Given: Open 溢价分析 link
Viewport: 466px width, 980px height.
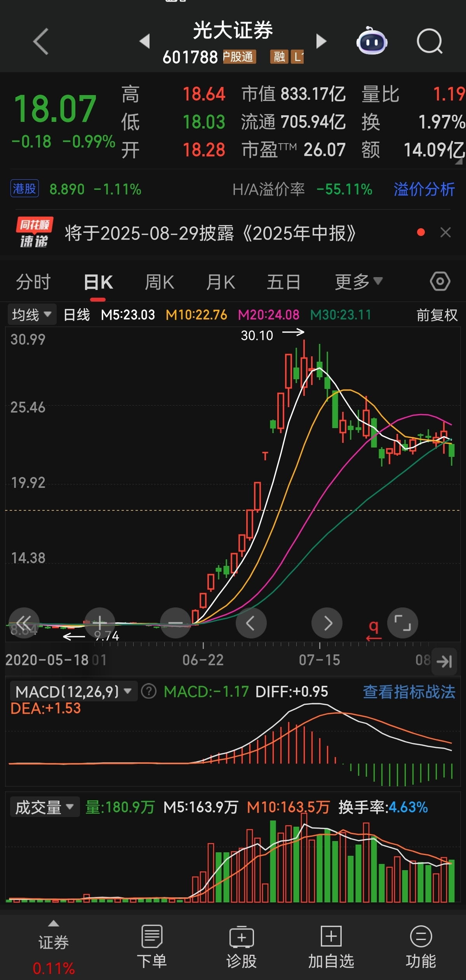Looking at the screenshot, I should (x=424, y=189).
